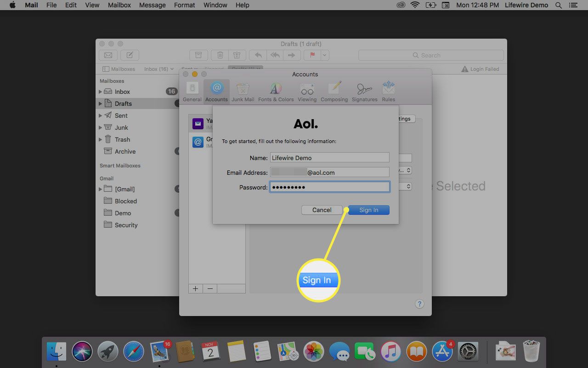Open Fonts & Colors preferences
This screenshot has height=368, width=588.
point(276,91)
